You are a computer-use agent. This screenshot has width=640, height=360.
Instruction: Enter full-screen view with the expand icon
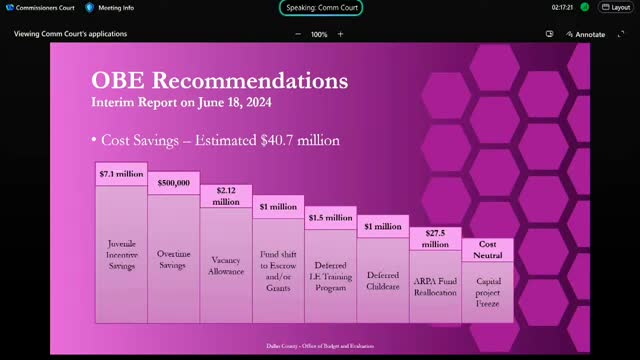(621, 34)
